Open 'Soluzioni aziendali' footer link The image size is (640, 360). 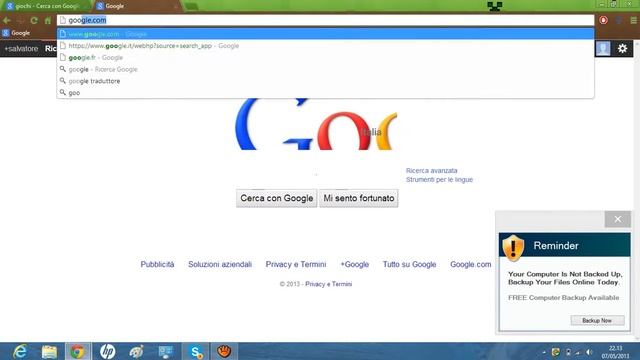(220, 264)
